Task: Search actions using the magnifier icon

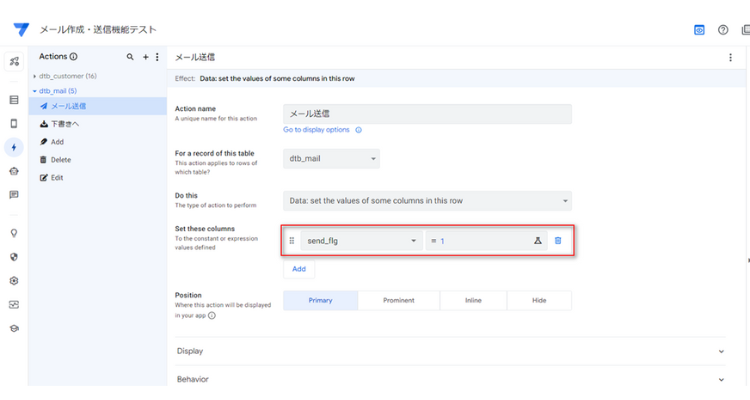Action: pos(130,56)
